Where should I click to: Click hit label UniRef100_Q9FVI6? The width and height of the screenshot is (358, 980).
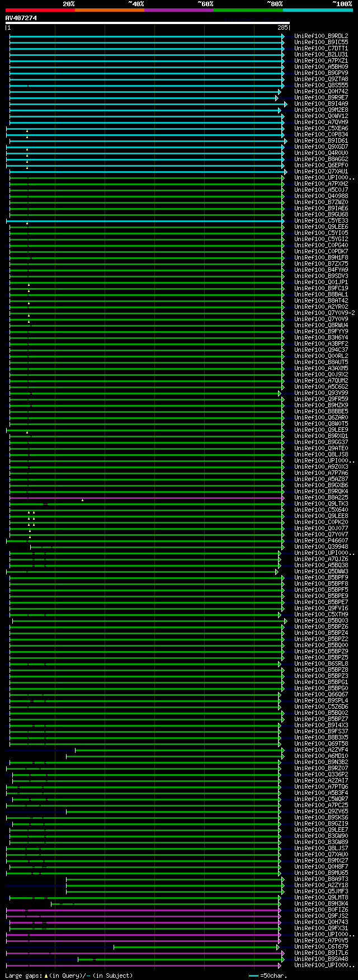click(321, 608)
